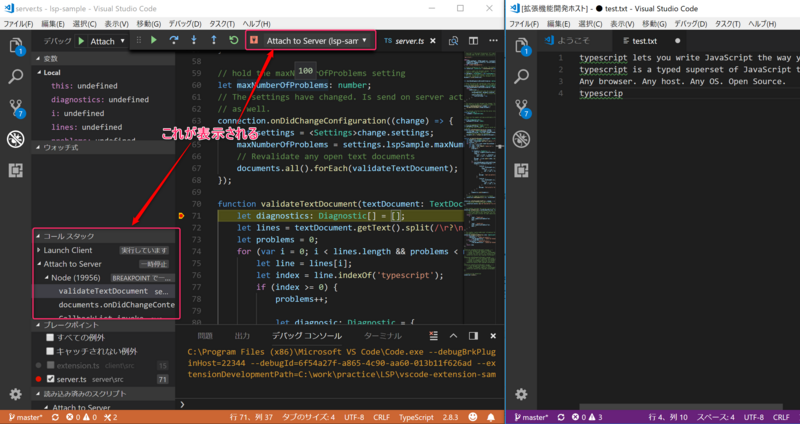Open タスク(T) menu in left window

click(x=222, y=24)
